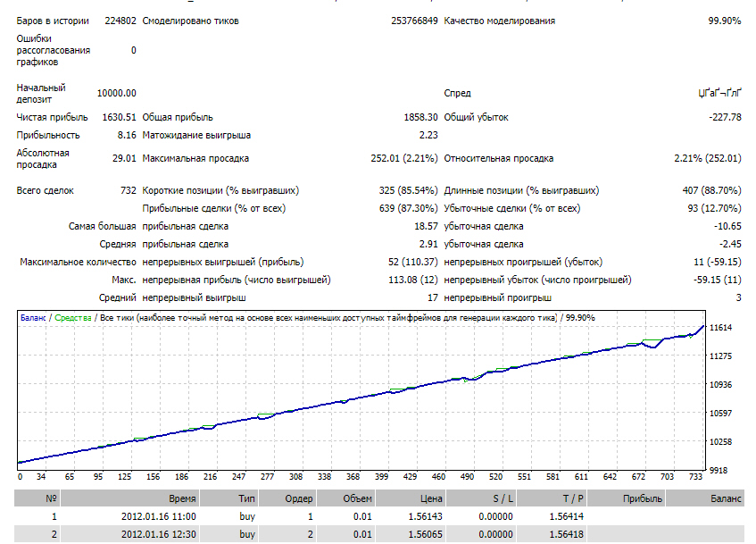This screenshot has height=544, width=756.
Task: Click the modeling quality value 99.90%
Action: (x=724, y=21)
